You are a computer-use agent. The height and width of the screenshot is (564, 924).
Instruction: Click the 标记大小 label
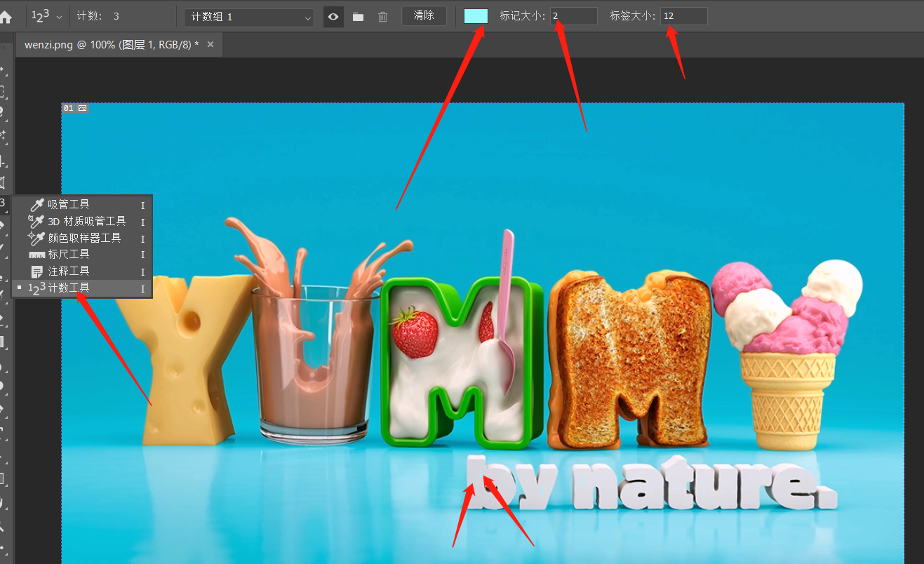tap(522, 16)
